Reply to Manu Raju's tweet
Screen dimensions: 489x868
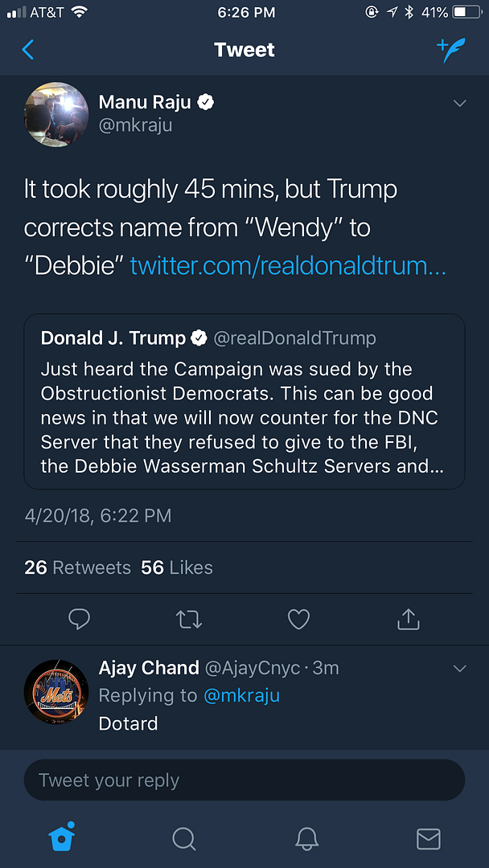click(x=79, y=619)
